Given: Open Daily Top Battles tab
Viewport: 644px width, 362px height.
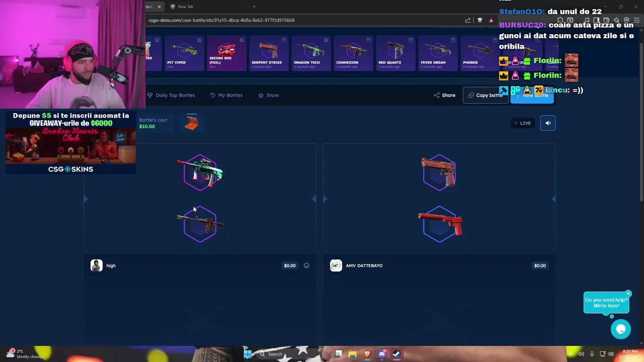Looking at the screenshot, I should (x=171, y=95).
